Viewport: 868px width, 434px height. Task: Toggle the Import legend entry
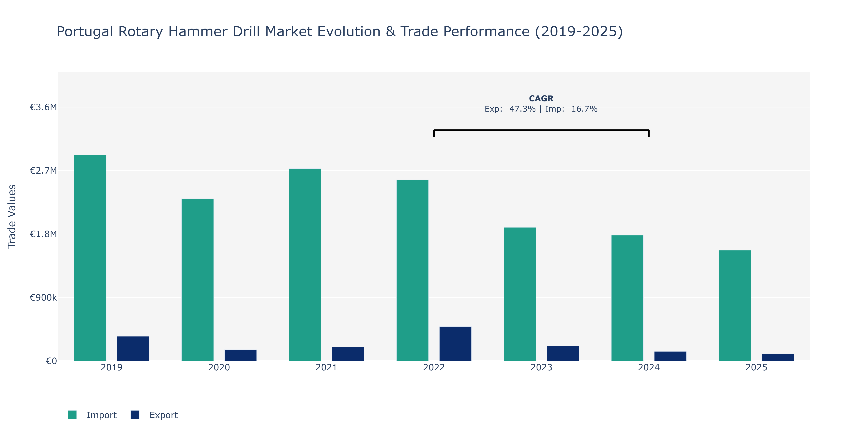(92, 415)
